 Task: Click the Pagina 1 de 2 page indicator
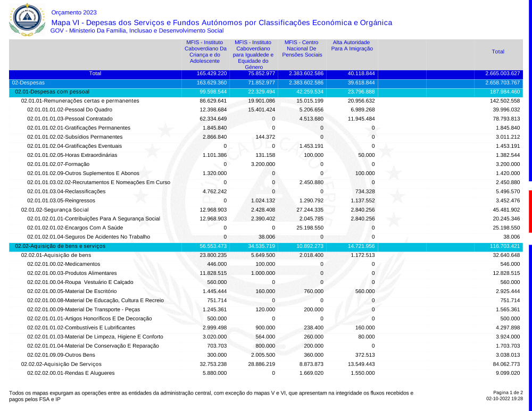[x=508, y=392]
